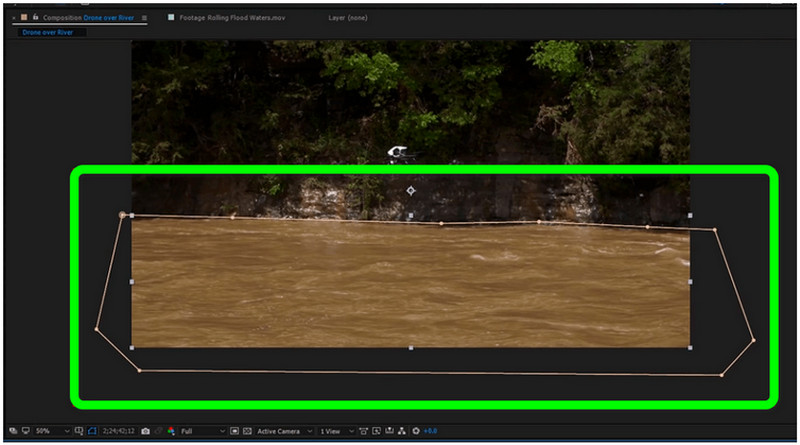
Task: Toggle the transparency grid
Action: tap(246, 431)
